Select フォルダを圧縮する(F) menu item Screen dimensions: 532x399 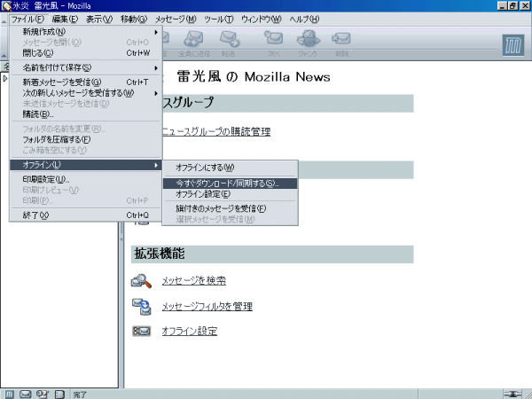[86, 139]
